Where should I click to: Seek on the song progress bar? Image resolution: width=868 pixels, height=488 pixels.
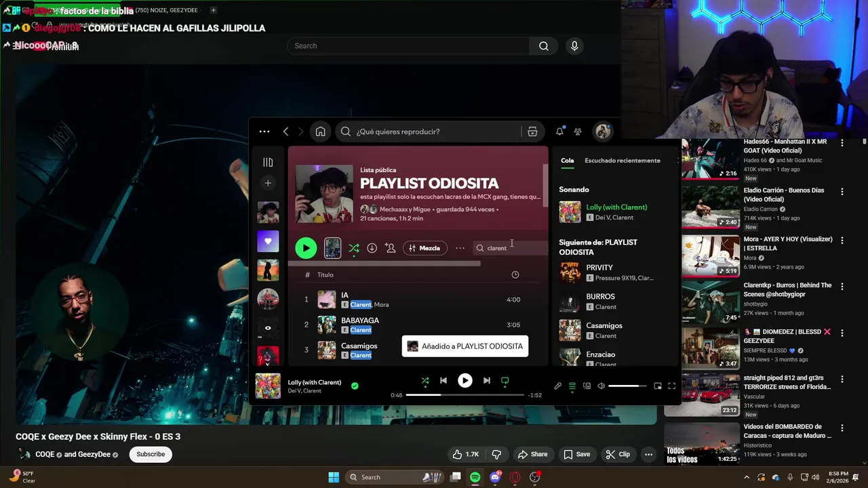pyautogui.click(x=465, y=394)
